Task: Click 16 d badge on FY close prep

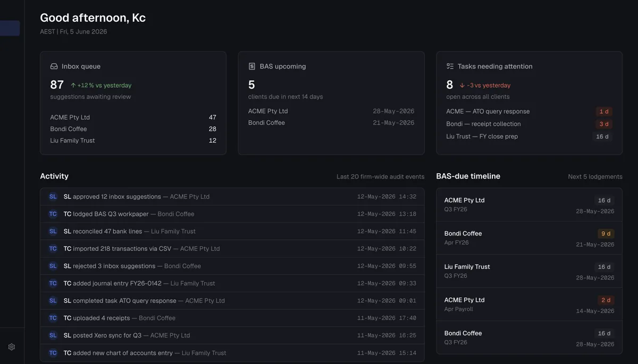Action: pos(602,137)
